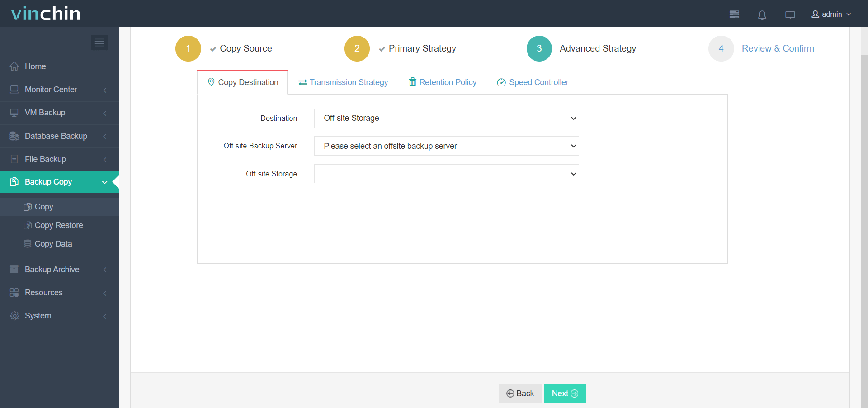Click step 3 Advanced Strategy circle
Image resolution: width=868 pixels, height=408 pixels.
click(x=539, y=48)
